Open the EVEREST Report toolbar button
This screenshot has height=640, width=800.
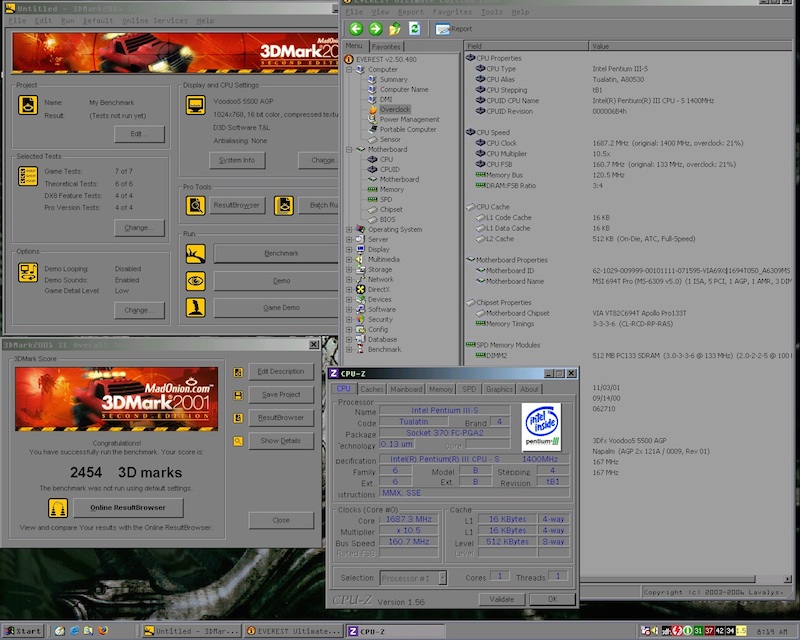click(x=453, y=29)
